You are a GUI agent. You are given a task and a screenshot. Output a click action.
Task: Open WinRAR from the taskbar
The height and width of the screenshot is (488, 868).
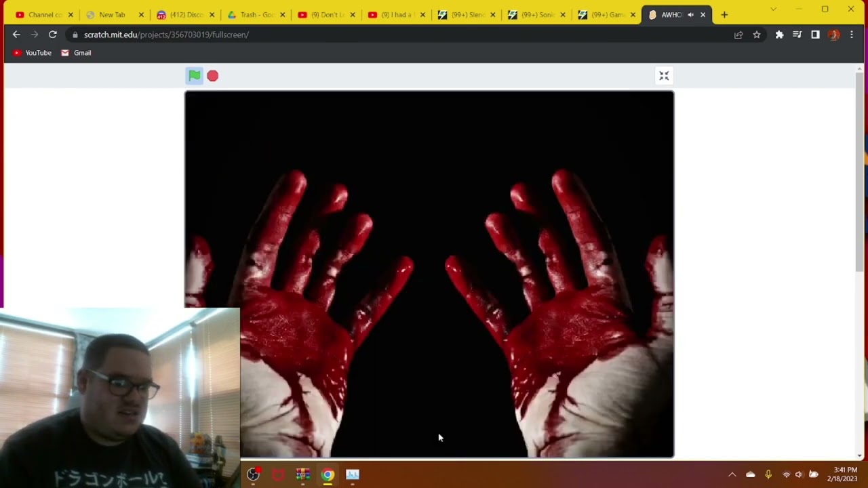coord(302,474)
